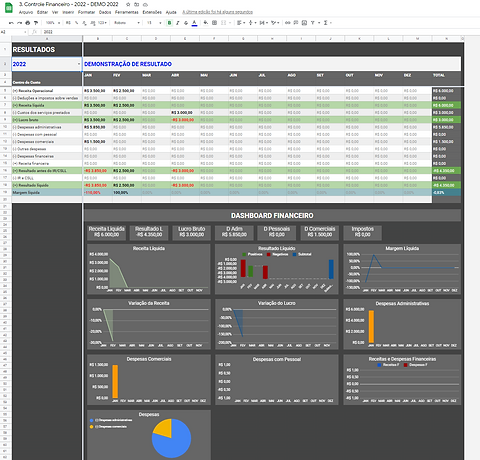Open the borders tool
Image resolution: width=480 pixels, height=460 pixels.
pyautogui.click(x=214, y=23)
